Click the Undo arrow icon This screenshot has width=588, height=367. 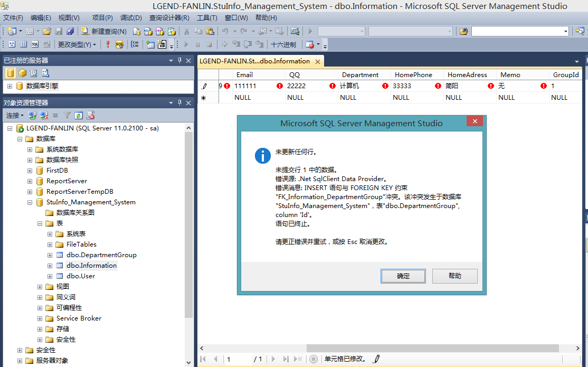tap(225, 31)
